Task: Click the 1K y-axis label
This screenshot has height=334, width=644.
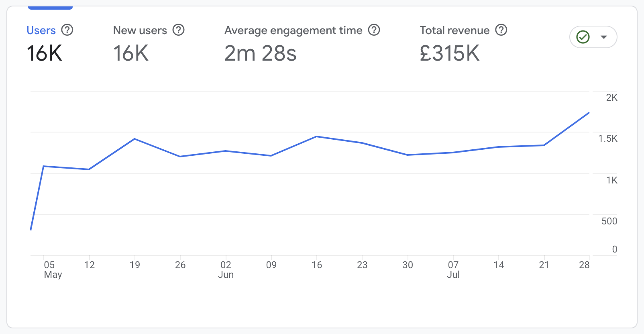Action: click(611, 180)
